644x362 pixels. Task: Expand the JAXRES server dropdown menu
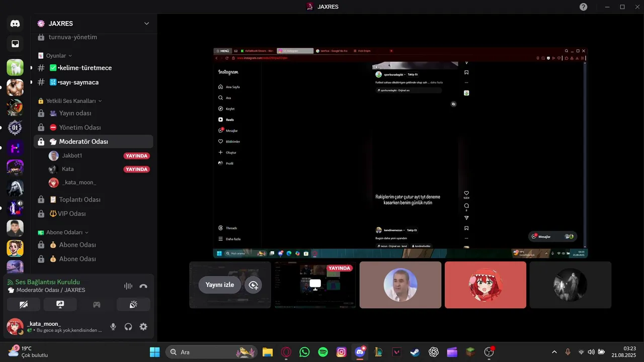[x=146, y=24]
